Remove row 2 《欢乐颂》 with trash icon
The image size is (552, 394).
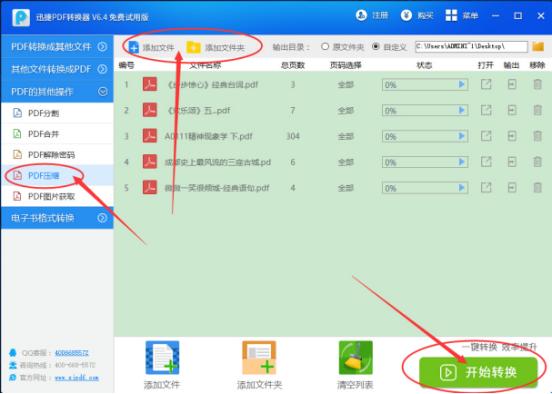pyautogui.click(x=537, y=110)
